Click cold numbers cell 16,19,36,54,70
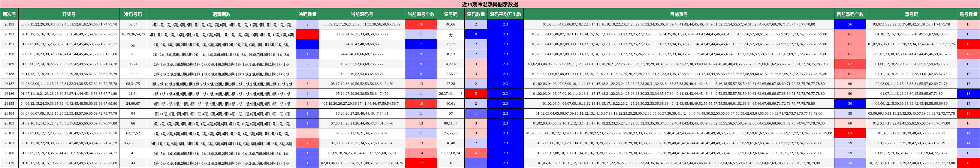 [133, 34]
